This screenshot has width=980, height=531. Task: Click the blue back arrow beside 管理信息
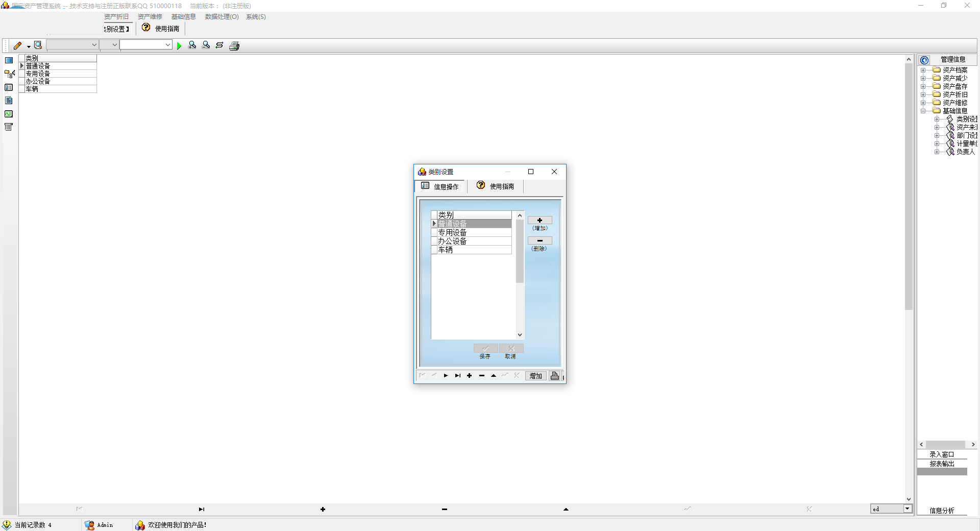pos(924,60)
